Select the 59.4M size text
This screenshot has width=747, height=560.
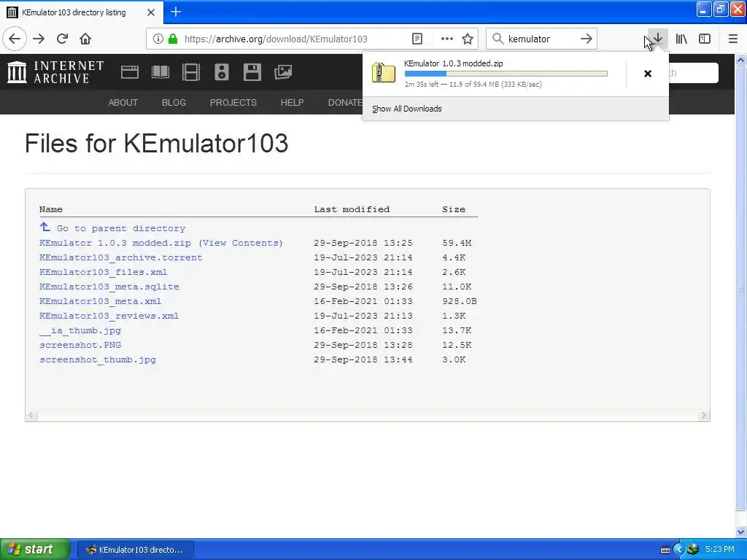(457, 243)
